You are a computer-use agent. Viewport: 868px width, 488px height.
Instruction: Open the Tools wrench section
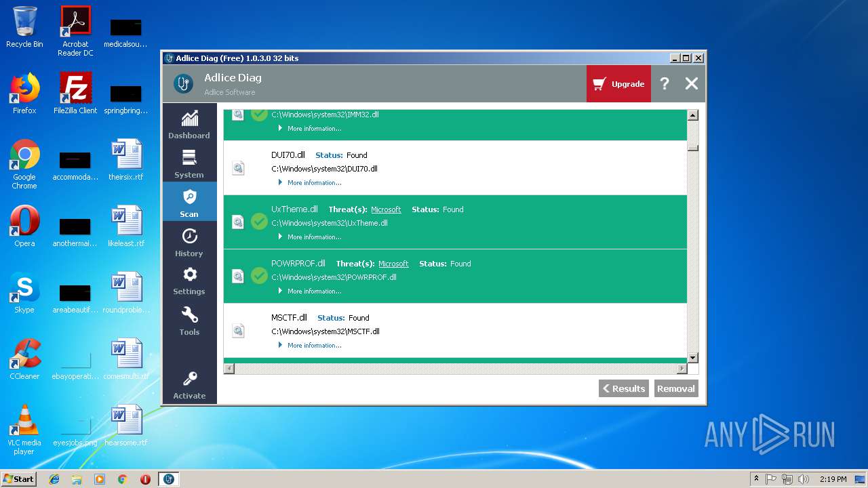pos(189,320)
